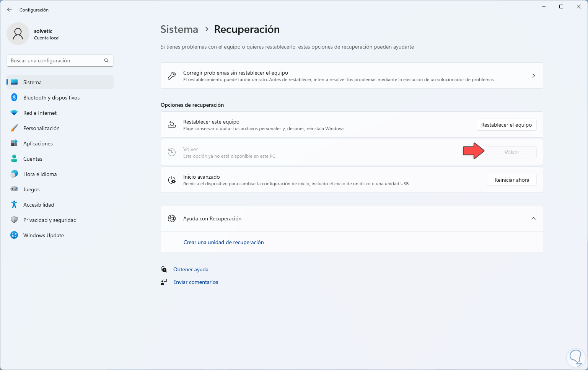Click the back arrow at top left

click(9, 10)
